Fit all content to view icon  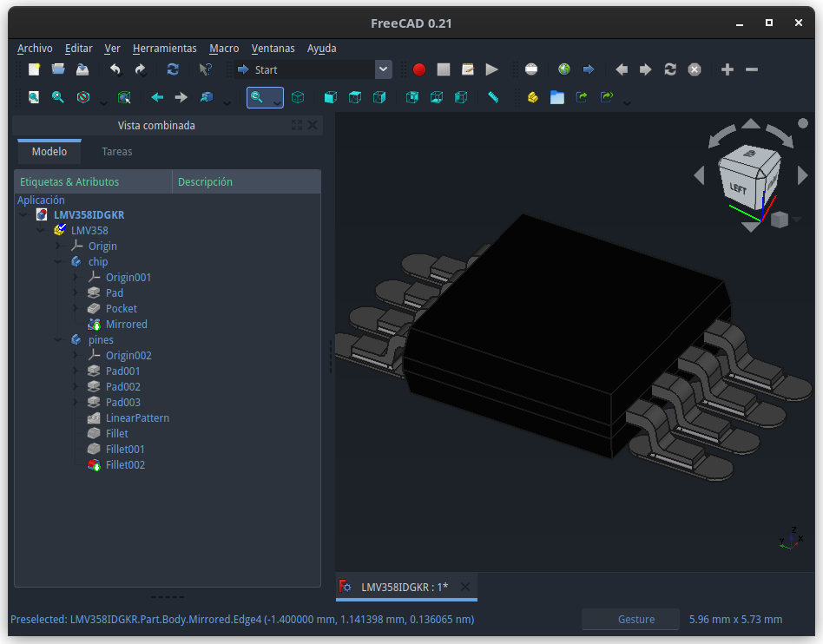click(34, 97)
